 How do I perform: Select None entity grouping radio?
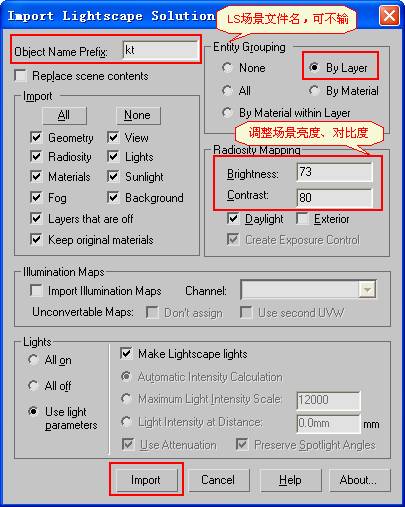click(x=227, y=68)
